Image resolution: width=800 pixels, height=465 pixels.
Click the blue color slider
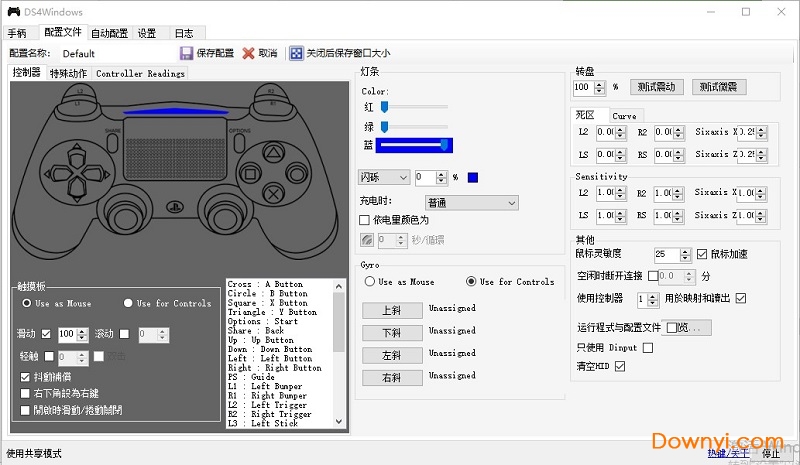(414, 145)
